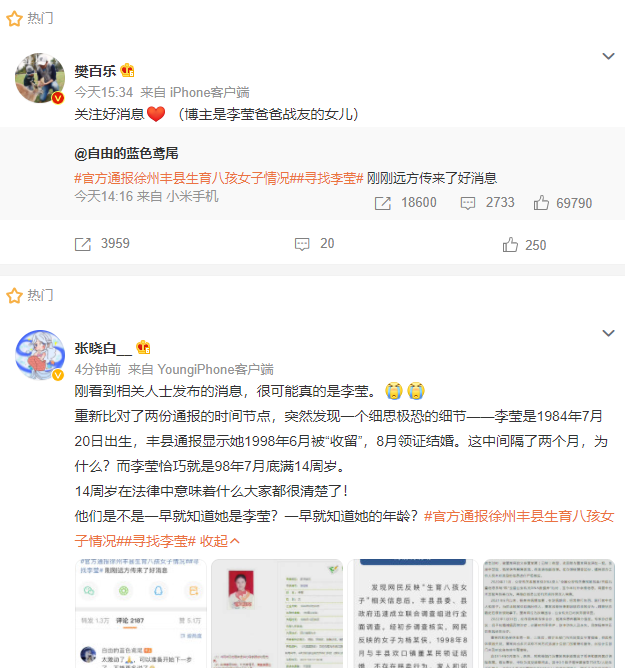This screenshot has height=668, width=625.
Task: Open 张晓白__'s profile avatar
Action: 40,355
